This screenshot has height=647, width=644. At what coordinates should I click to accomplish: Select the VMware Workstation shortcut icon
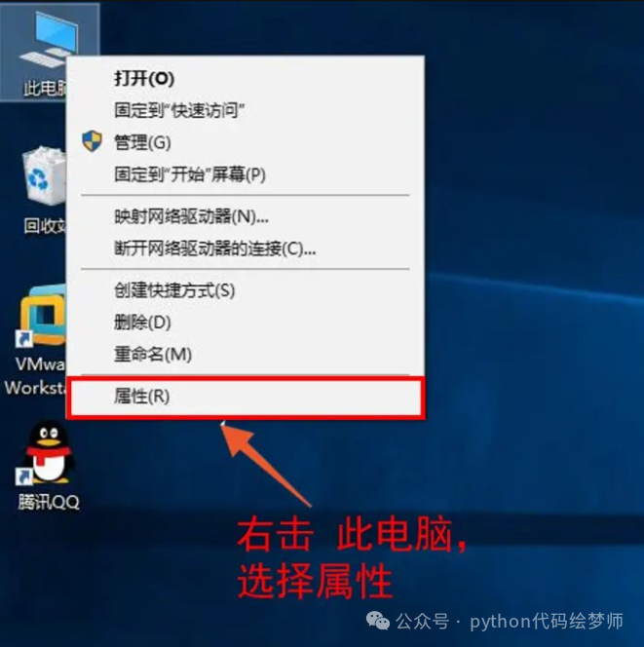click(43, 316)
